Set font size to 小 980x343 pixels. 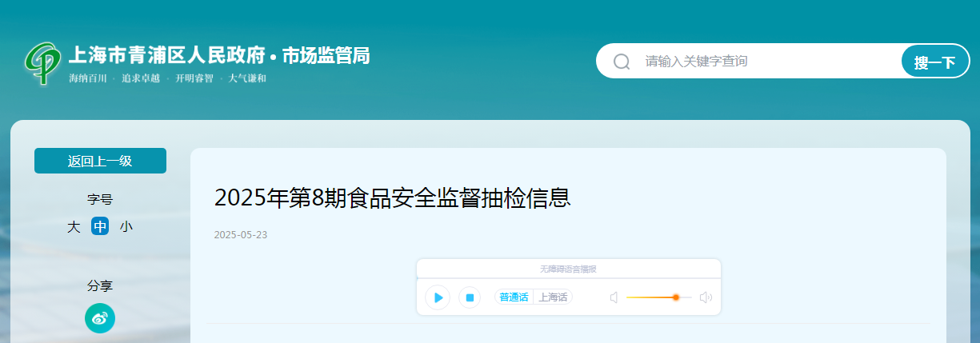tap(126, 227)
